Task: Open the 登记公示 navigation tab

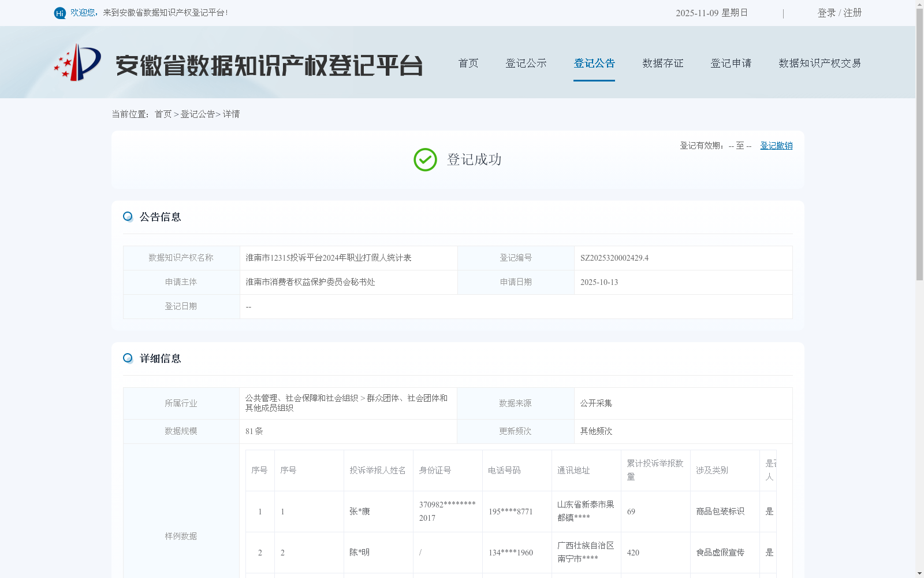Action: 526,63
